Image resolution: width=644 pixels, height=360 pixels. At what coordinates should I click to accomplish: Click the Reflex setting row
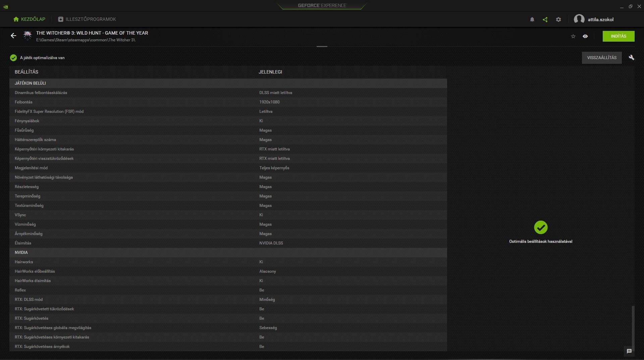coord(228,290)
